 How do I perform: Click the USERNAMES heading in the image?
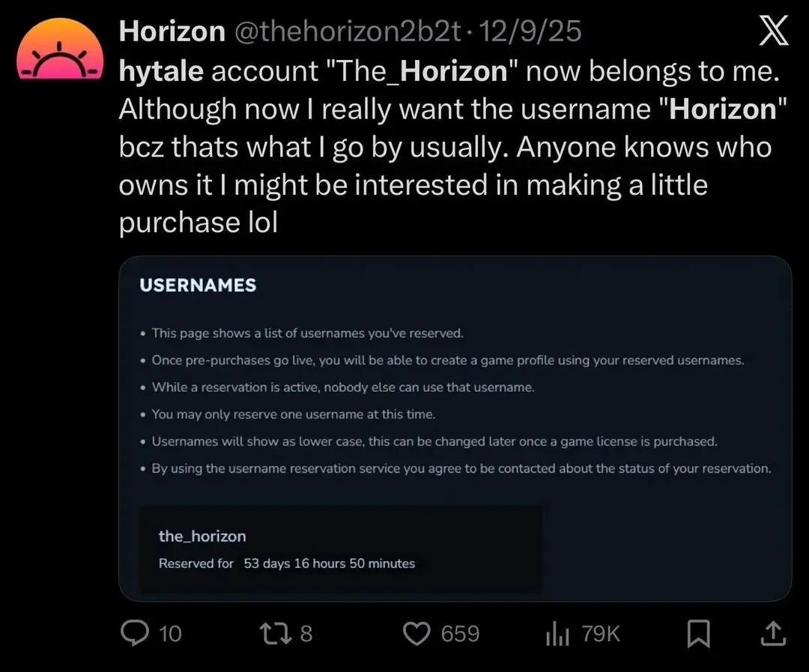tap(198, 285)
